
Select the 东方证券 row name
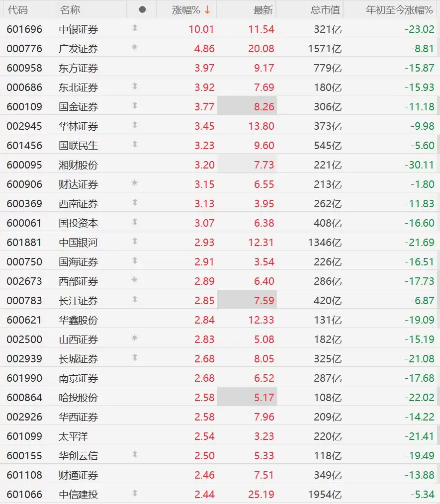point(79,68)
